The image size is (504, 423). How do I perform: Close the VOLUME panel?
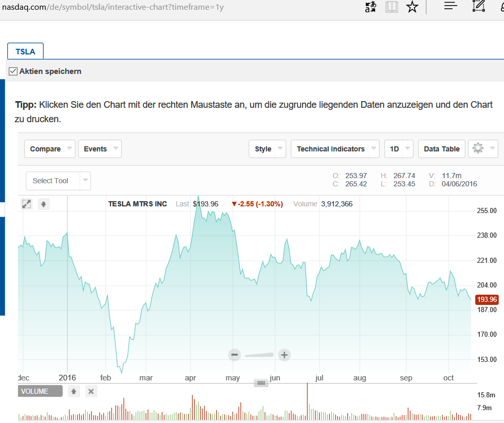pos(91,391)
